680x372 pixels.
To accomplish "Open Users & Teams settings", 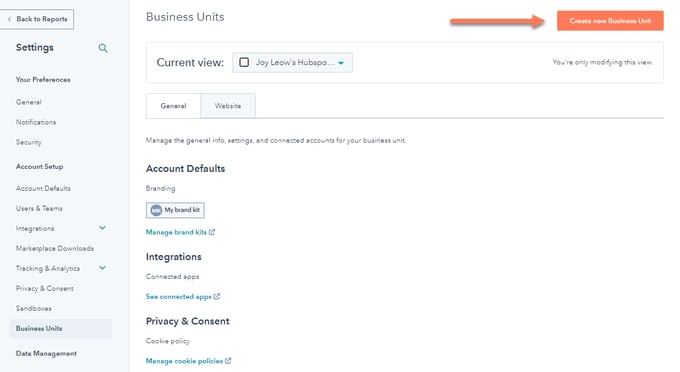I will (39, 209).
